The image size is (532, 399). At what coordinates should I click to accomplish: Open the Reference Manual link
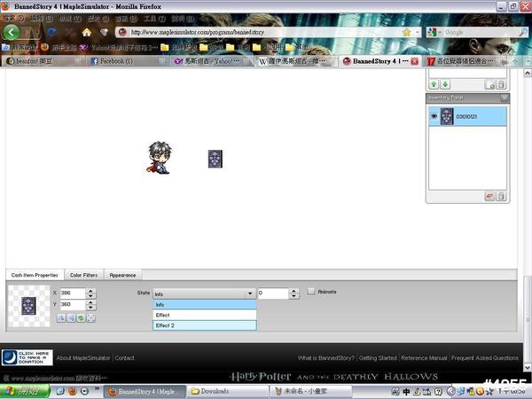[424, 358]
